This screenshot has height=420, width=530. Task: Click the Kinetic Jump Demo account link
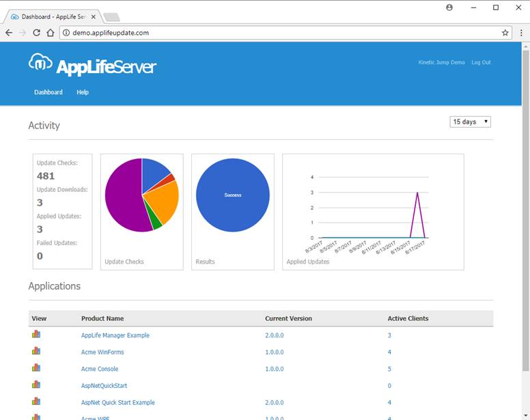[x=441, y=63]
